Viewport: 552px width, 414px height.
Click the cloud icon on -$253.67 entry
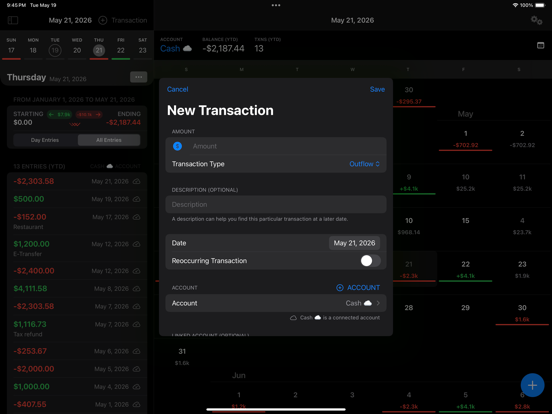(137, 351)
